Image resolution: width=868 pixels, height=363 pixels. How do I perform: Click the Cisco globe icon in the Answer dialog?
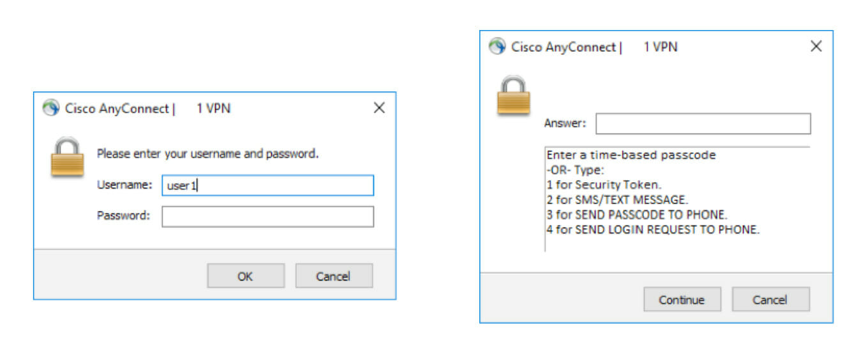[x=497, y=47]
